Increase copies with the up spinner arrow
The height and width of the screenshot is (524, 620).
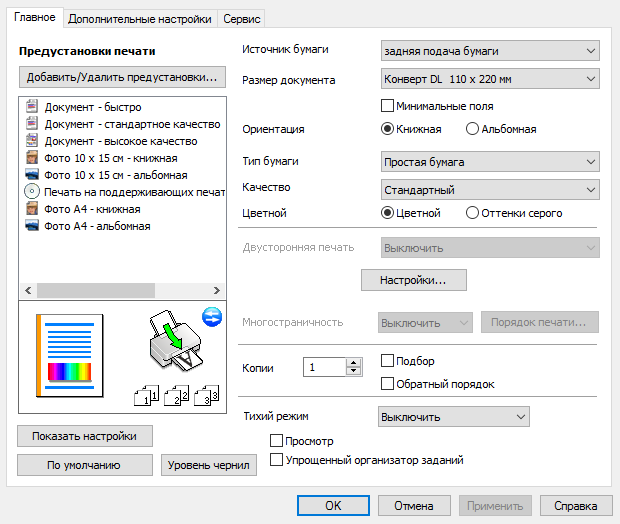(353, 362)
